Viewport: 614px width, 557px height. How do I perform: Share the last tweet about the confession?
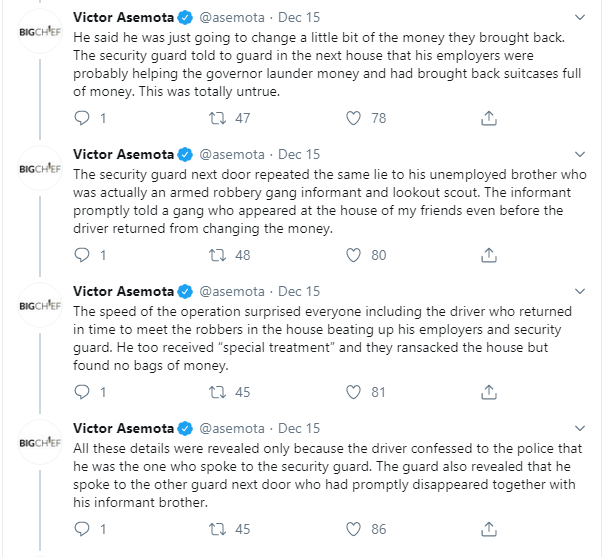[x=488, y=528]
